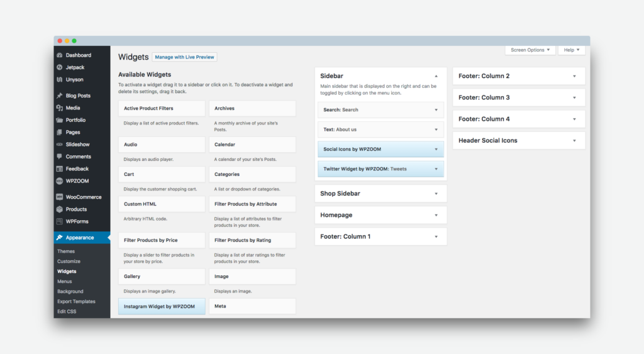Click the Products box icon
The height and width of the screenshot is (354, 644).
click(60, 209)
